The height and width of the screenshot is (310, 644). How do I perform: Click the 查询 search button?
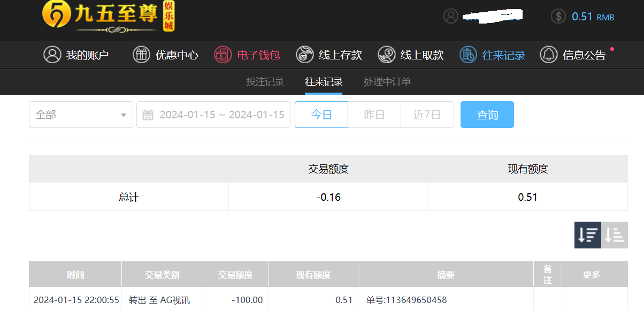tap(487, 115)
